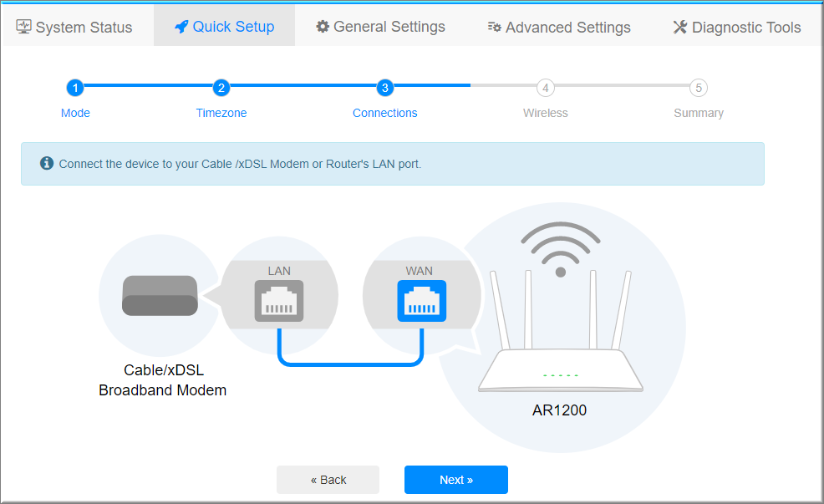Select step 2 Timezone in wizard
Viewport: 824px width, 504px height.
[221, 88]
